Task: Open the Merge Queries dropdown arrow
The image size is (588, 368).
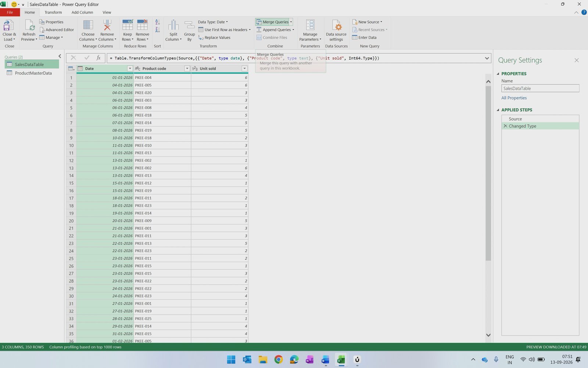Action: (291, 22)
